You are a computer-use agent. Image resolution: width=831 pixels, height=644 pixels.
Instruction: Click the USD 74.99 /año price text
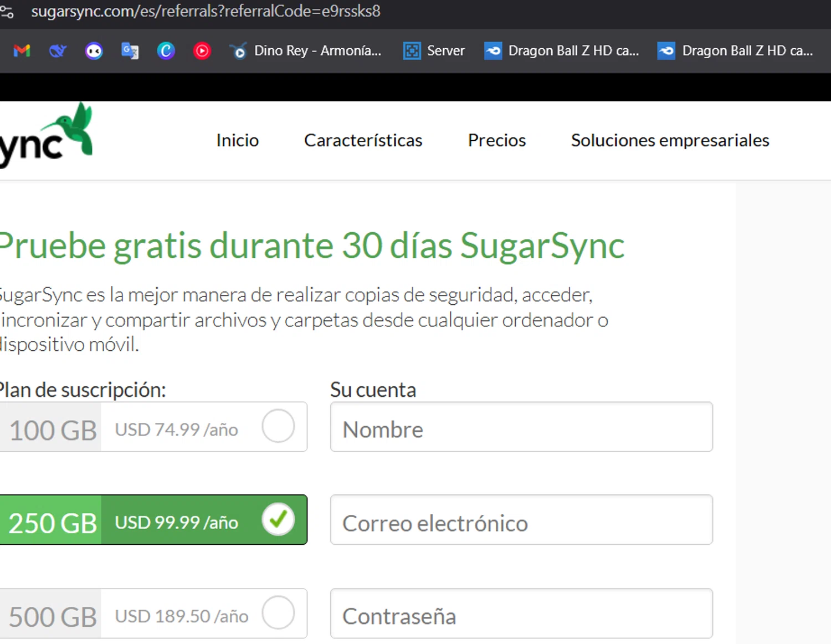(177, 430)
